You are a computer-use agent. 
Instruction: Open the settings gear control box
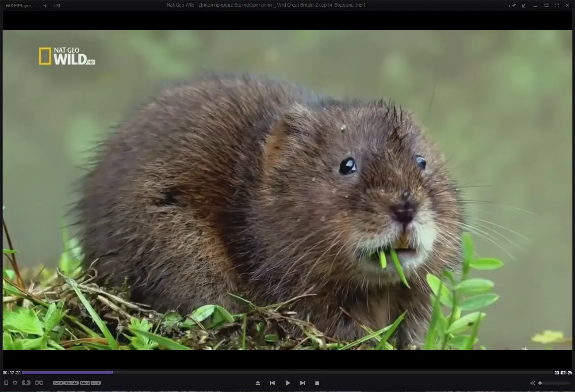click(x=15, y=383)
